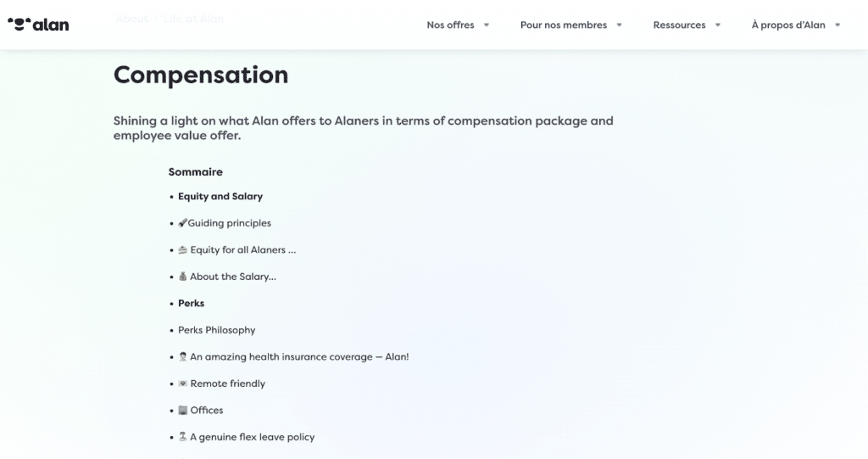This screenshot has width=868, height=459.
Task: Go to Guiding principles section
Action: point(229,223)
